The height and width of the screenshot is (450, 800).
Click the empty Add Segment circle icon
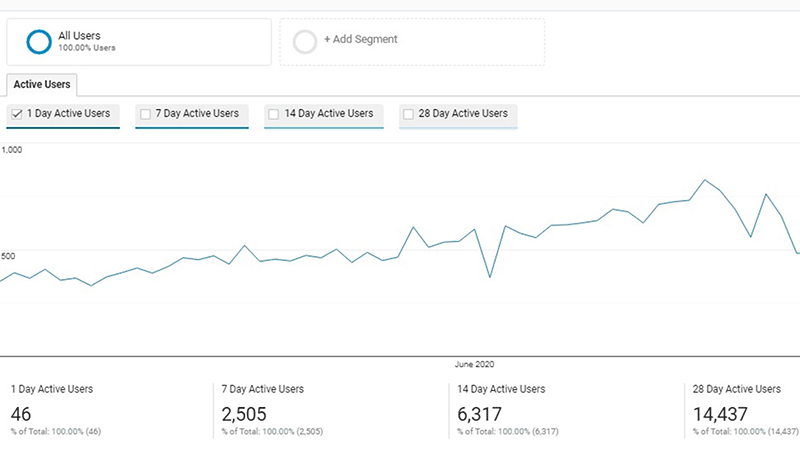[305, 42]
